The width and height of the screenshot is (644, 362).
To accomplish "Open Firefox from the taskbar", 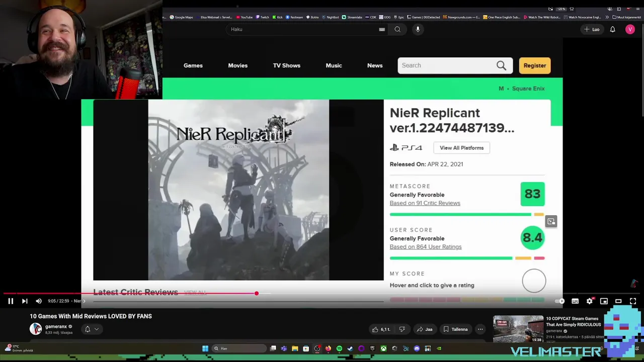I will (328, 348).
